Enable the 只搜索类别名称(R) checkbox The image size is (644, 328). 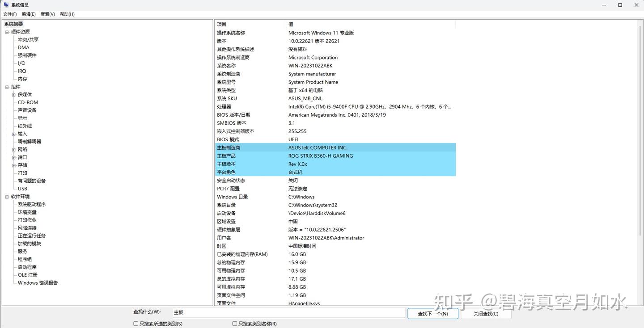pyautogui.click(x=234, y=323)
